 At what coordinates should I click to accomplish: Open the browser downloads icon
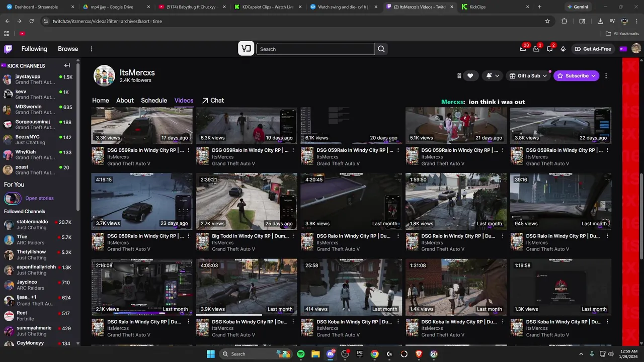pyautogui.click(x=600, y=21)
